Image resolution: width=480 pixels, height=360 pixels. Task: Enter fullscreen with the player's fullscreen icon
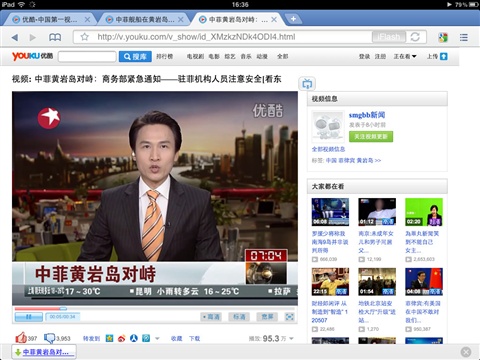(x=289, y=317)
